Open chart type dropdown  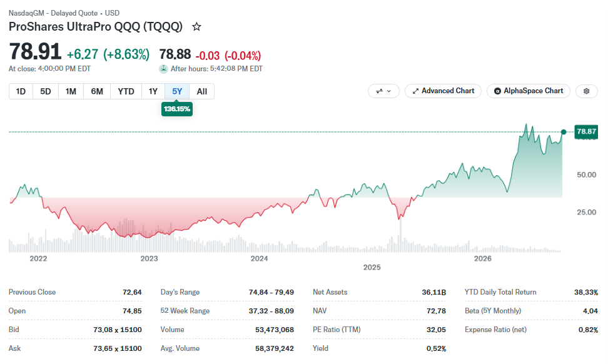click(383, 91)
